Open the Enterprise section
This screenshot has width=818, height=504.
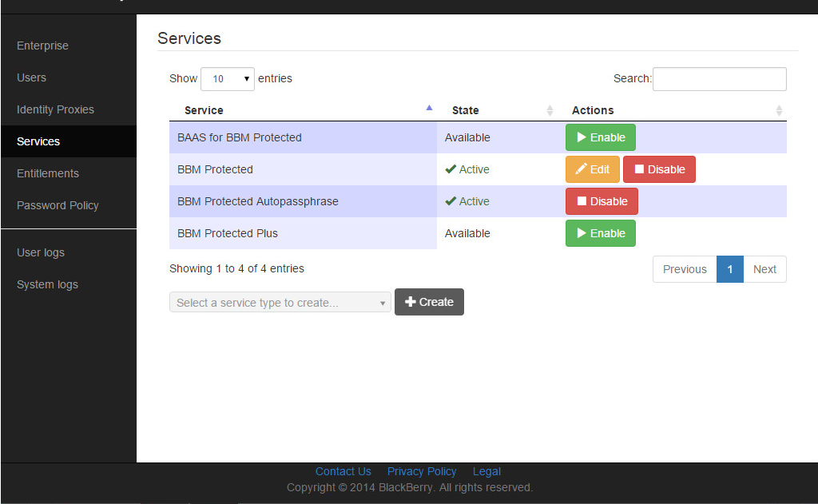43,46
